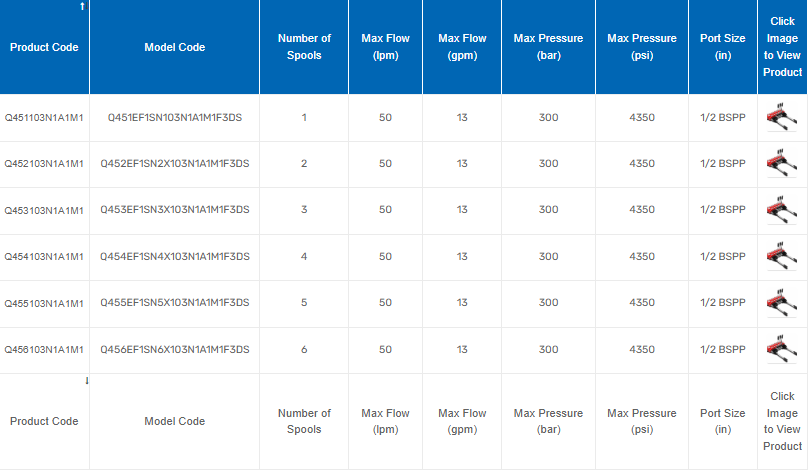This screenshot has width=808, height=470.
Task: Select product code Q451103N1A1M1
Action: click(44, 118)
